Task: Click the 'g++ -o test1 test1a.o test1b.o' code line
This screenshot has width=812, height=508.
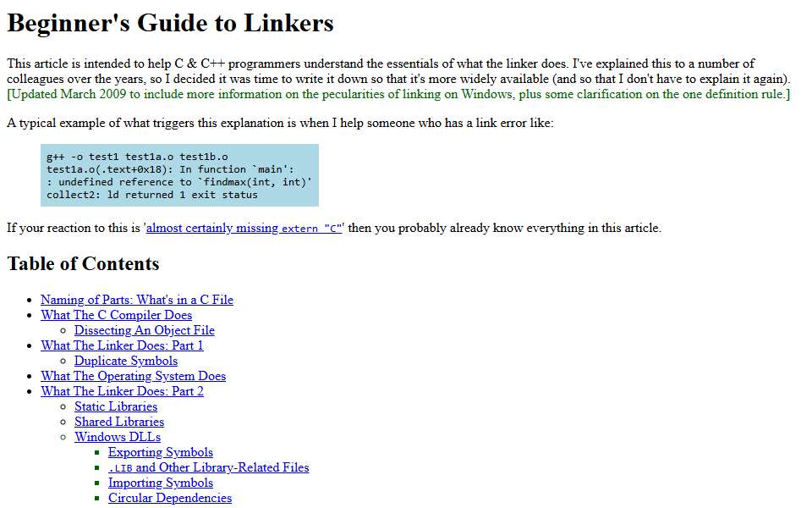Action: [x=137, y=157]
